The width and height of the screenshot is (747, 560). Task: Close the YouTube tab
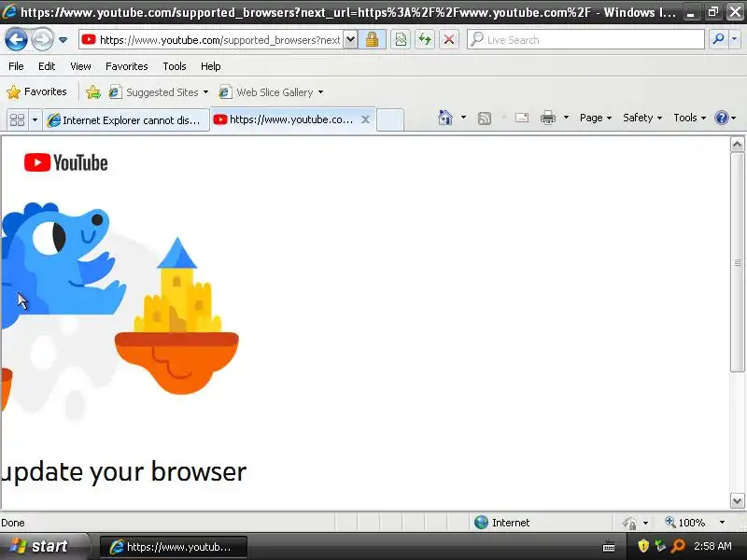365,119
